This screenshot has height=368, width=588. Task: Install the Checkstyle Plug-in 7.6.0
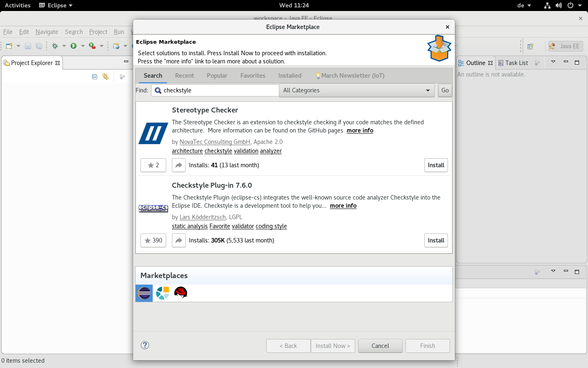[x=436, y=240]
